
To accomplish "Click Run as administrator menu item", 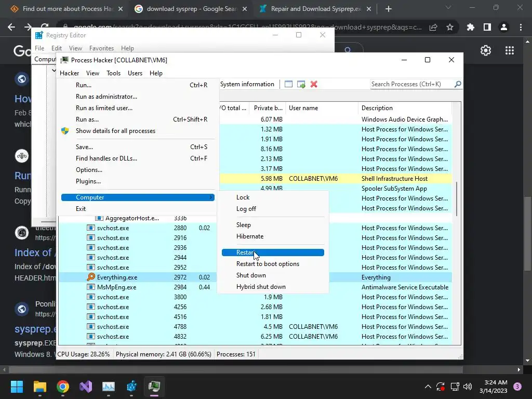I will pyautogui.click(x=107, y=97).
